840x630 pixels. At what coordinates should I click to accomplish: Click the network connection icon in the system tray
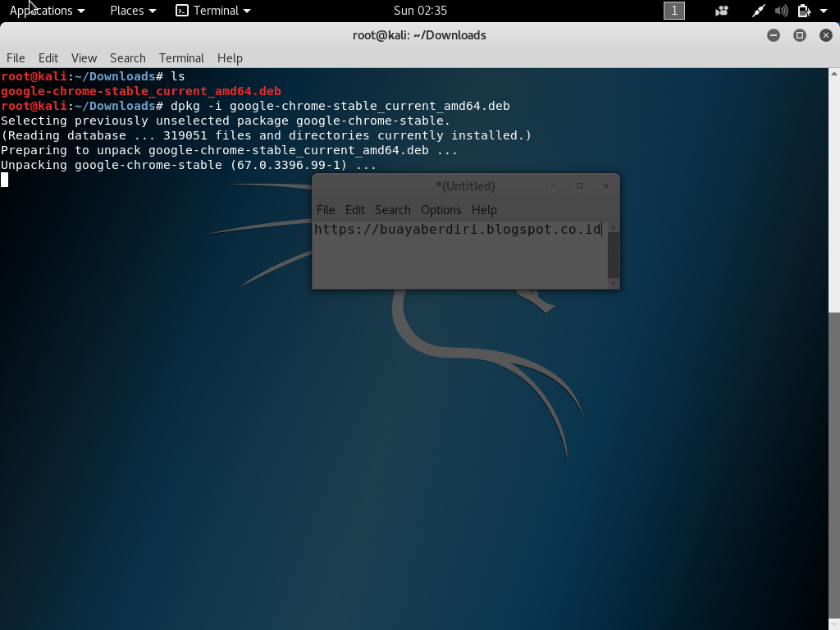click(x=758, y=11)
